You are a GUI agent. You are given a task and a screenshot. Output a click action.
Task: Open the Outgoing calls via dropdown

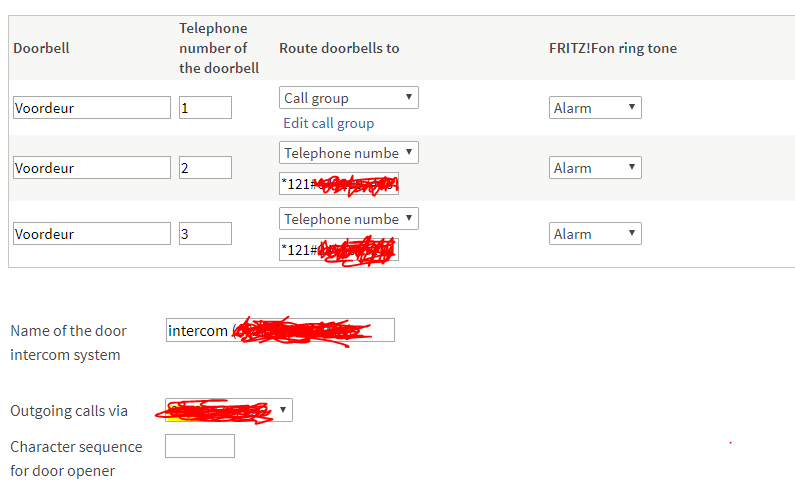(x=229, y=410)
